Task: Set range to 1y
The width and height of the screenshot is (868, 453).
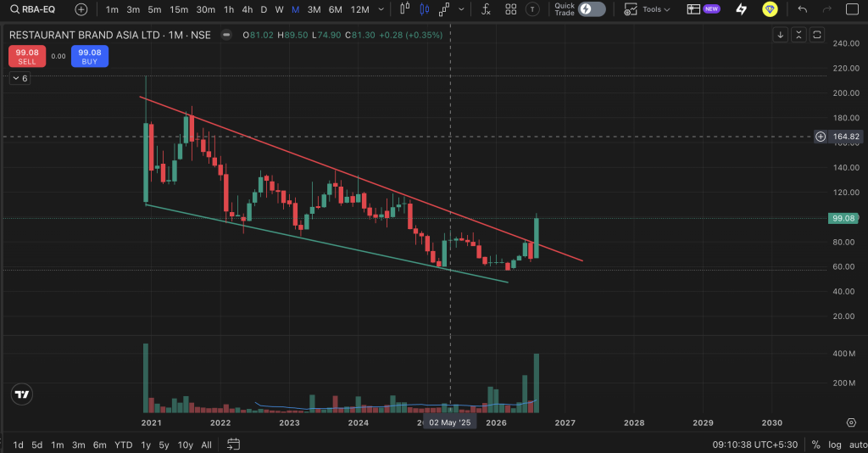Action: [x=146, y=445]
